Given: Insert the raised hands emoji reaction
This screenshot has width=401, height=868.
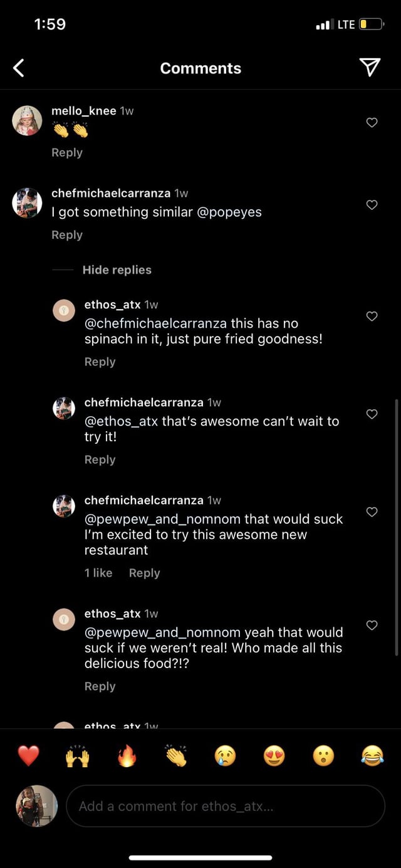Looking at the screenshot, I should coord(78,756).
